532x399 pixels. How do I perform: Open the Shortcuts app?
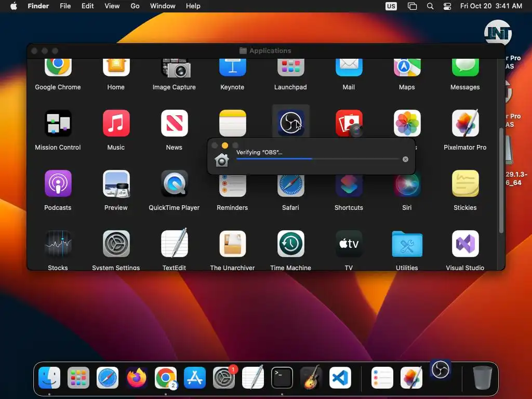[x=349, y=186]
